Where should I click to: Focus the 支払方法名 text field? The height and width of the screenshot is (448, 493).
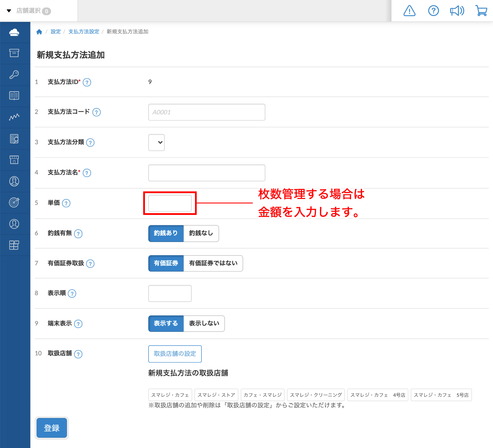tap(206, 173)
